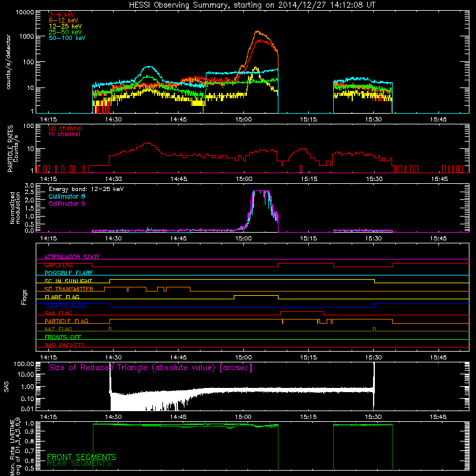Click the cyan 50-100 keV bump near 14:38
The height and width of the screenshot is (476, 476).
click(x=149, y=67)
